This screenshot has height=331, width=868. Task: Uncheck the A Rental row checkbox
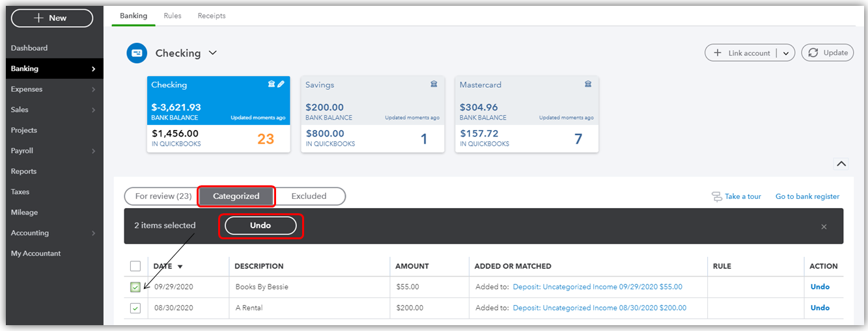click(x=135, y=308)
